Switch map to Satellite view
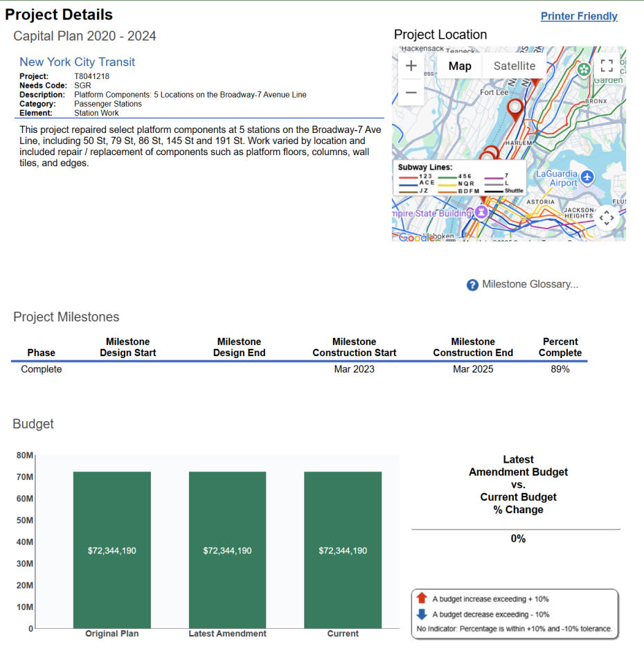Screen dimensions: 644x651 coord(514,66)
